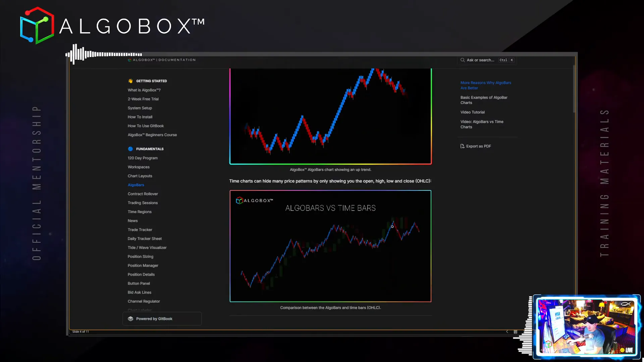The height and width of the screenshot is (362, 644).
Task: Jump to Basic Examples of AlgoBar Charts
Action: pyautogui.click(x=484, y=100)
